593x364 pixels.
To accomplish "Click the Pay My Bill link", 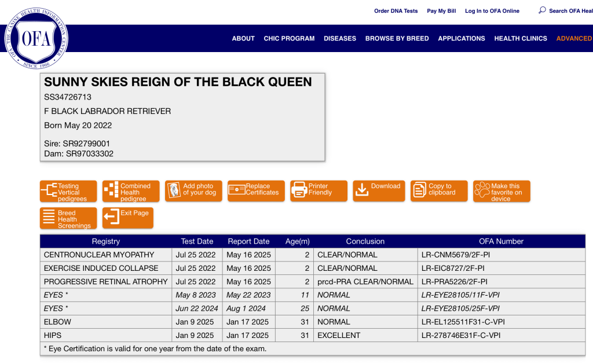I will pos(441,11).
